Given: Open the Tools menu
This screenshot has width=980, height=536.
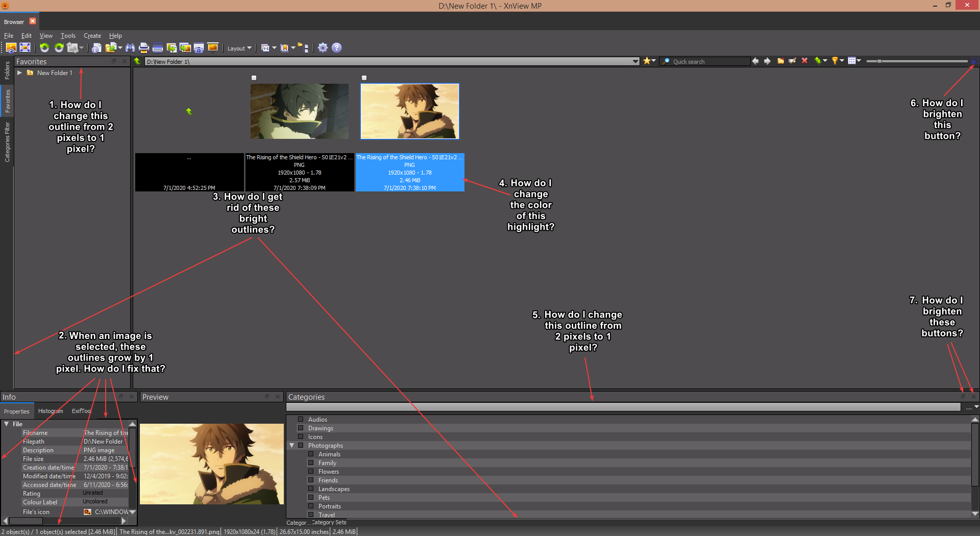Looking at the screenshot, I should 68,36.
